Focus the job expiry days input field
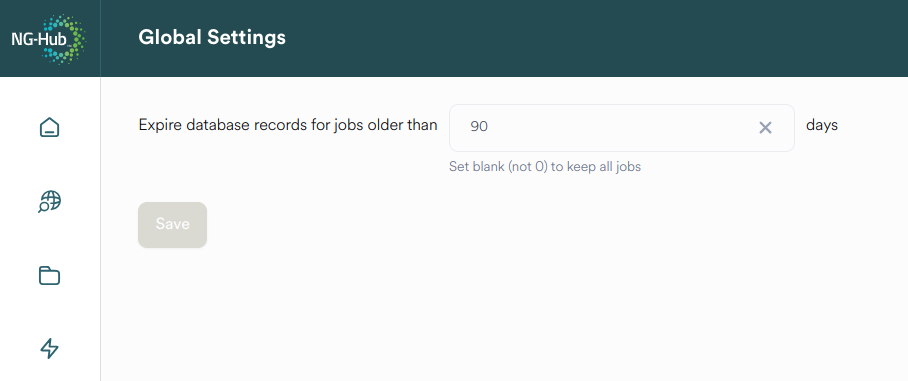The height and width of the screenshot is (381, 908). coord(621,128)
